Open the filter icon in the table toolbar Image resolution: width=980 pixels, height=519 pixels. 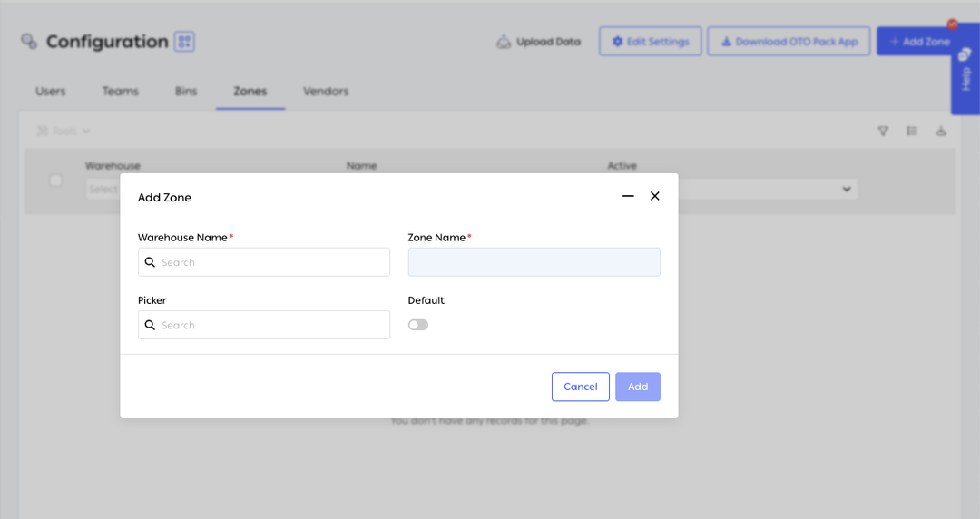tap(883, 131)
